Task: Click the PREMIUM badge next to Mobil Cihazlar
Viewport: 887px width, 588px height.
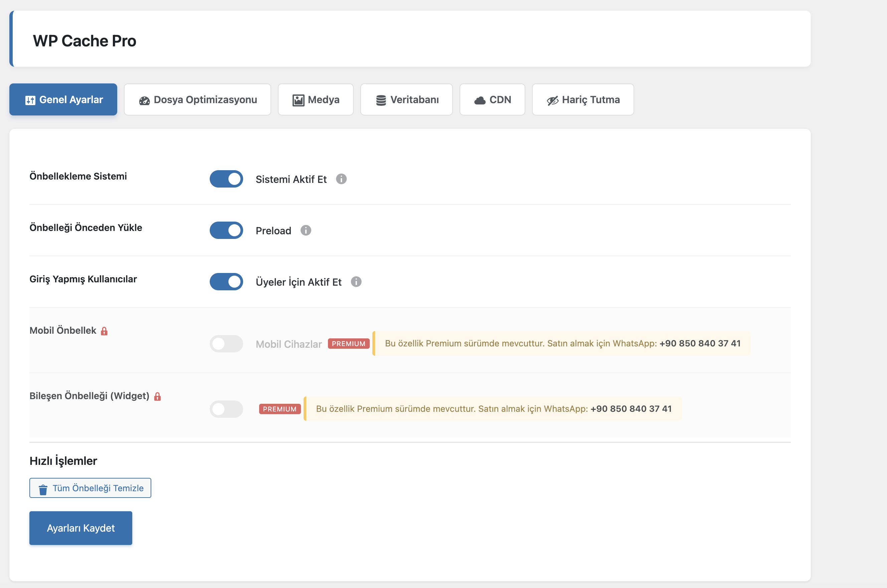Action: [x=349, y=344]
